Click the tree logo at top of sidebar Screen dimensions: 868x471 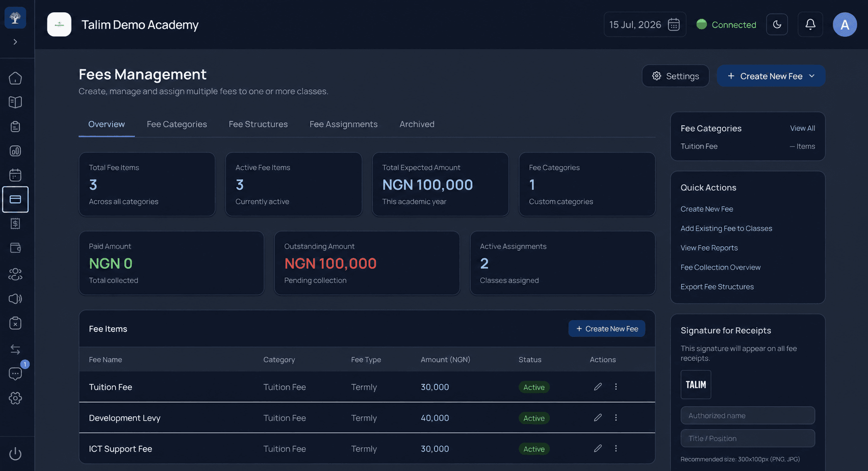point(15,18)
